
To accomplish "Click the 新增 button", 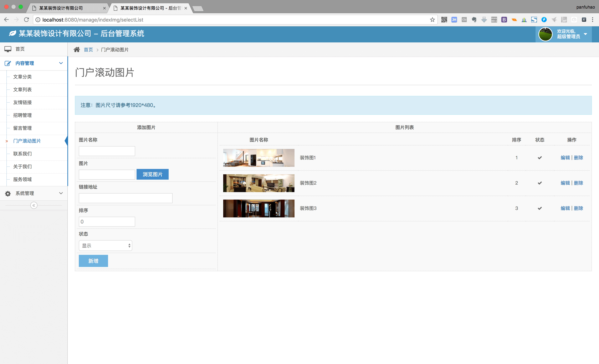I will pos(93,261).
